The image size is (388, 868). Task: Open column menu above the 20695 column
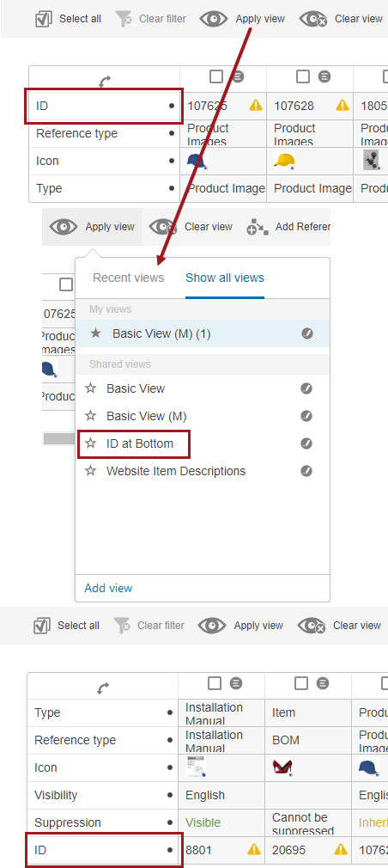(324, 683)
